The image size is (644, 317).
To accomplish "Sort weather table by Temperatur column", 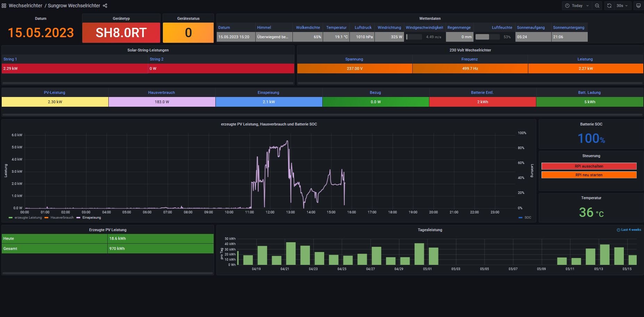I will coord(336,27).
